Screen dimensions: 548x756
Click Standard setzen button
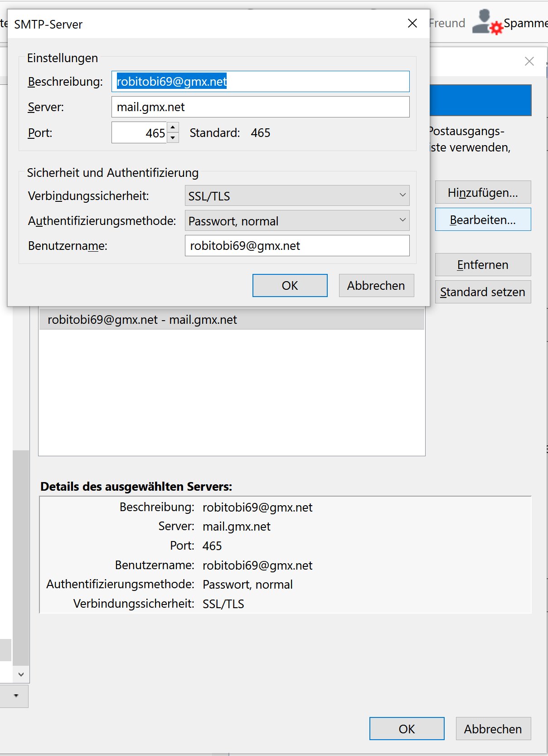point(483,292)
